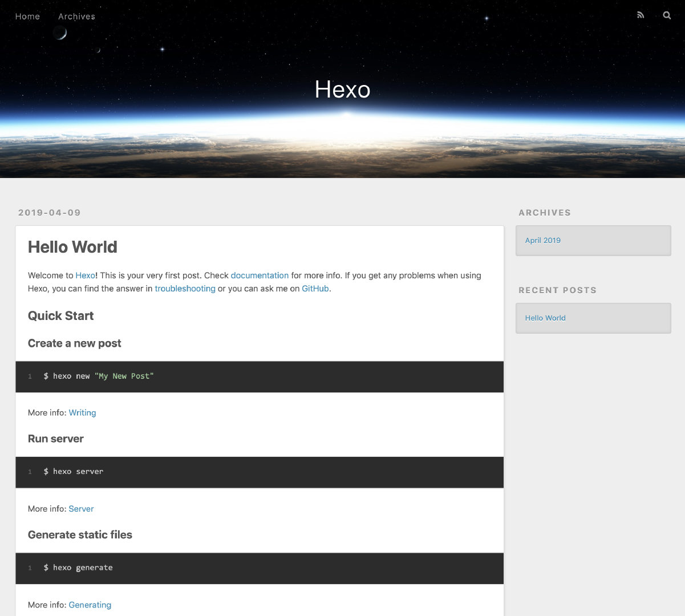Click the ARCHIVES sidebar heading
The image size is (685, 616).
(545, 213)
